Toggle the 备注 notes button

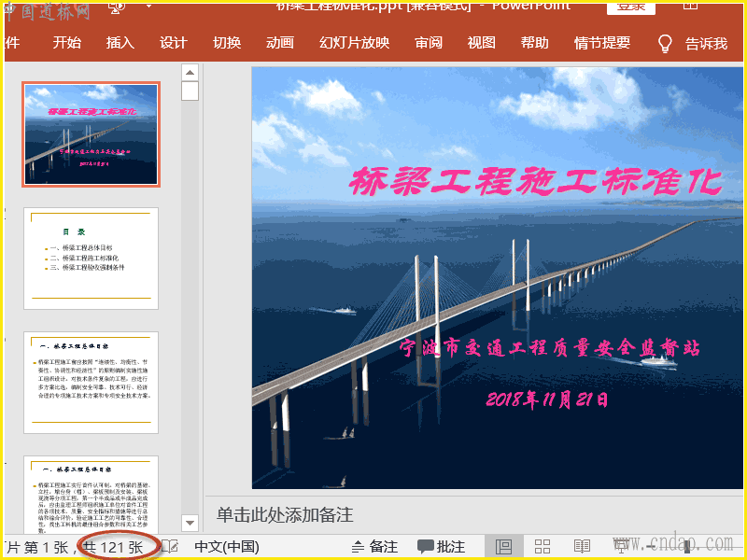click(374, 547)
